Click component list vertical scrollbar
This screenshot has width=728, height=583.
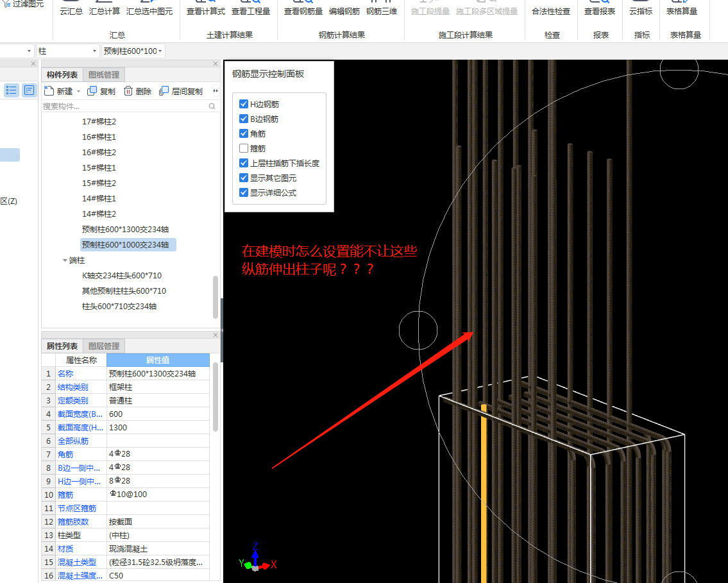(216, 297)
